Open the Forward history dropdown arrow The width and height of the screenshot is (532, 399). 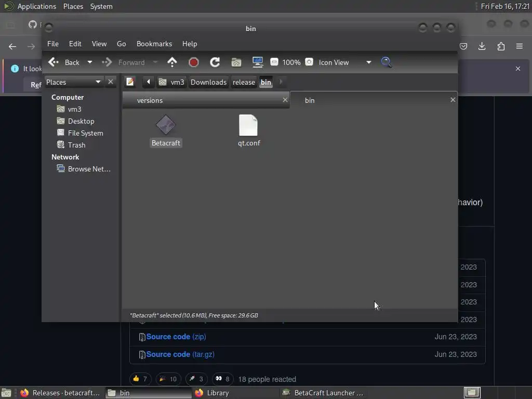tap(155, 62)
